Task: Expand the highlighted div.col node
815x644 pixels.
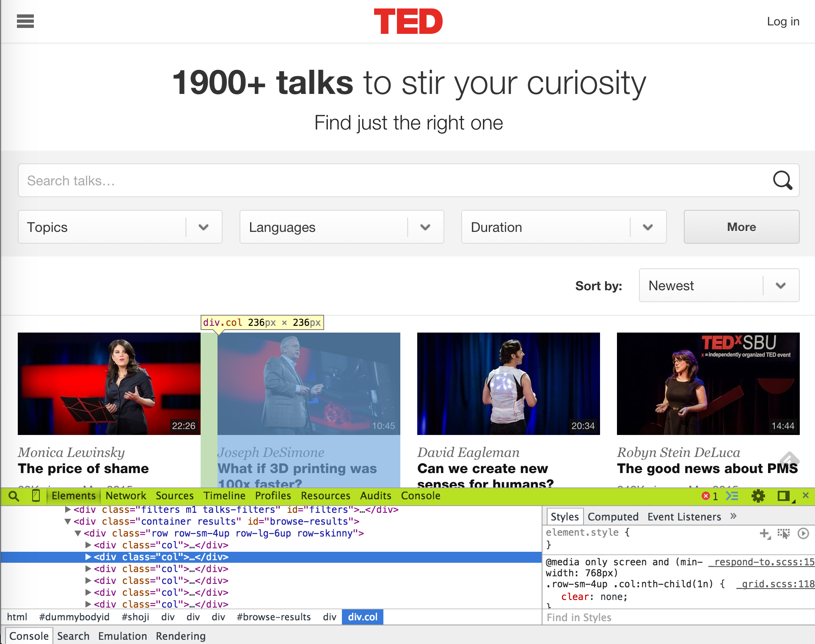Action: pyautogui.click(x=88, y=557)
